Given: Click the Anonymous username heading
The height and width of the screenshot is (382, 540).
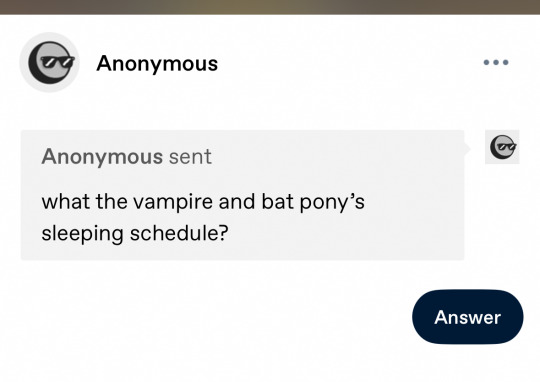Looking at the screenshot, I should 157,64.
